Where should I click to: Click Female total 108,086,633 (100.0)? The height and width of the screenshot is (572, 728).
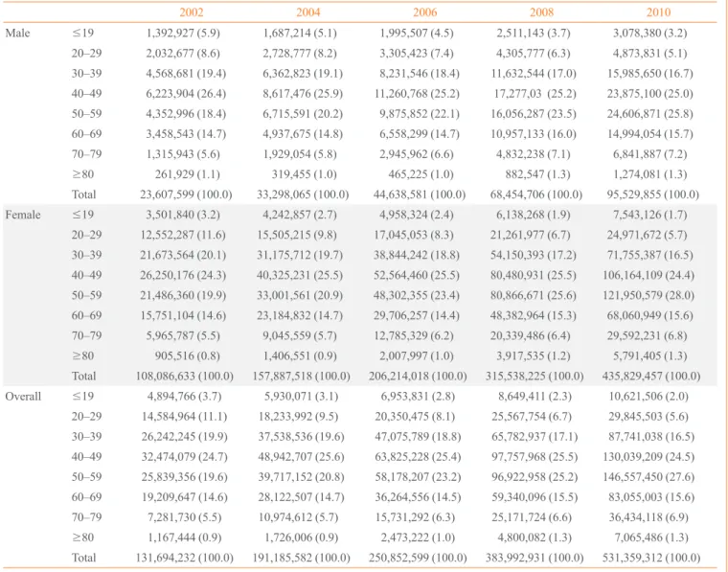click(x=184, y=377)
